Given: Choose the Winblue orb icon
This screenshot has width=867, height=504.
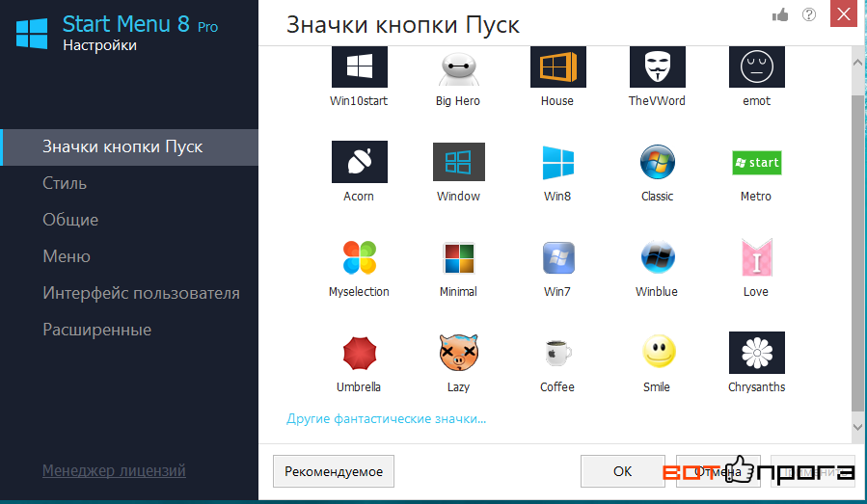Looking at the screenshot, I should (658, 257).
